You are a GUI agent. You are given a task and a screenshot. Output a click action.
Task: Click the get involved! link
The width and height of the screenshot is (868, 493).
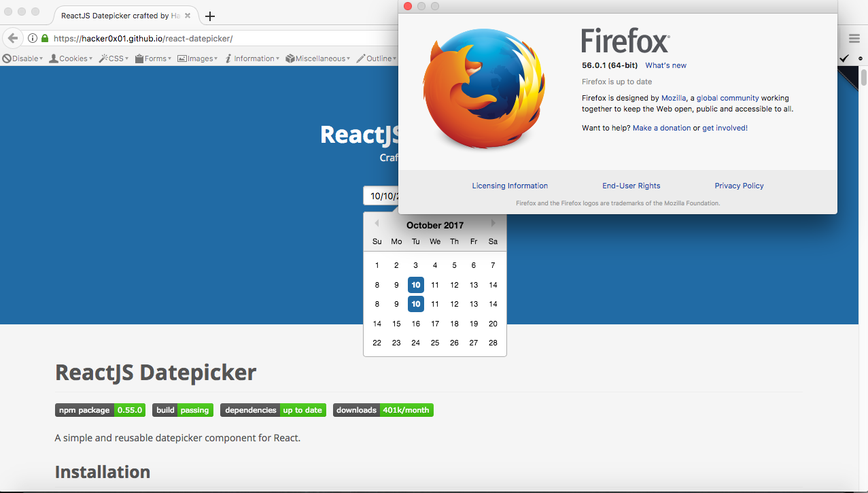[x=725, y=128]
